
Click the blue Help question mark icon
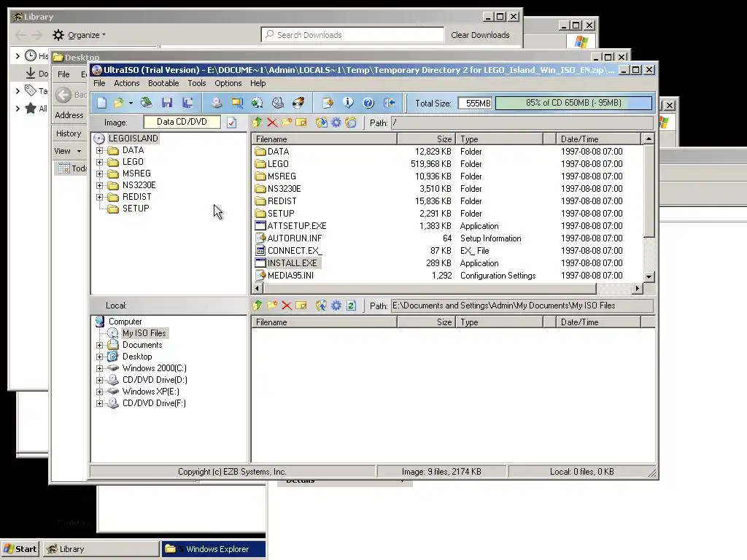point(368,103)
